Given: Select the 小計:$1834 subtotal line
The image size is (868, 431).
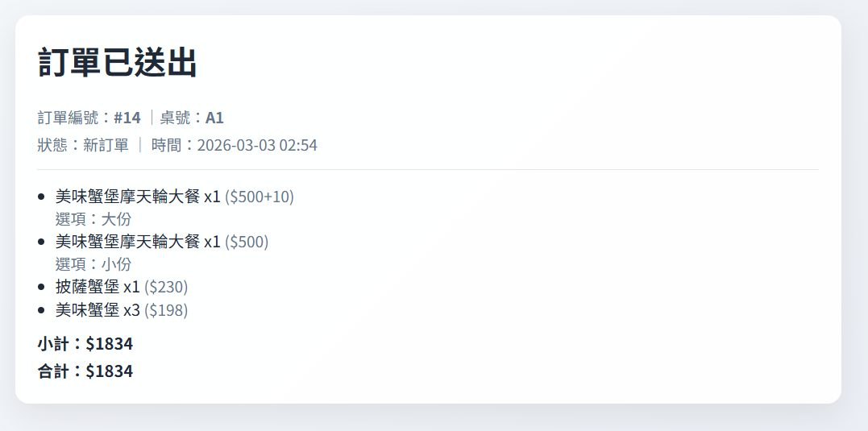Looking at the screenshot, I should click(x=85, y=344).
